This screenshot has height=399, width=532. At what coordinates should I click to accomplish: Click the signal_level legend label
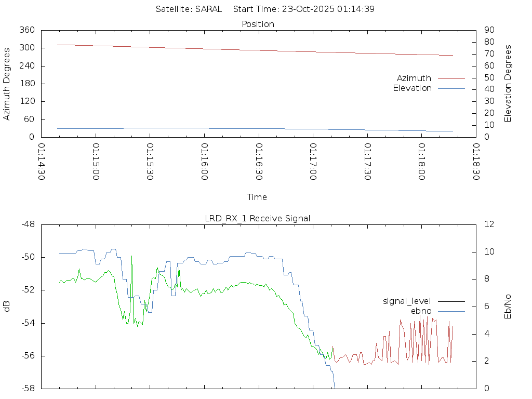[x=407, y=301]
